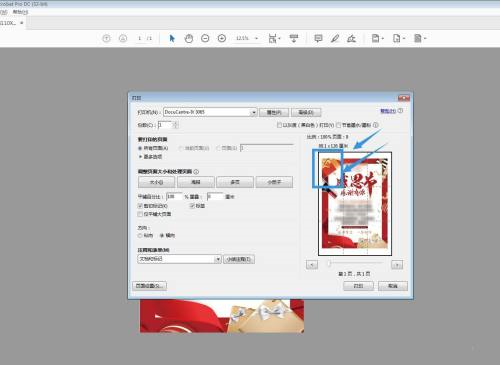Choose landscape orientation radio button

162,235
